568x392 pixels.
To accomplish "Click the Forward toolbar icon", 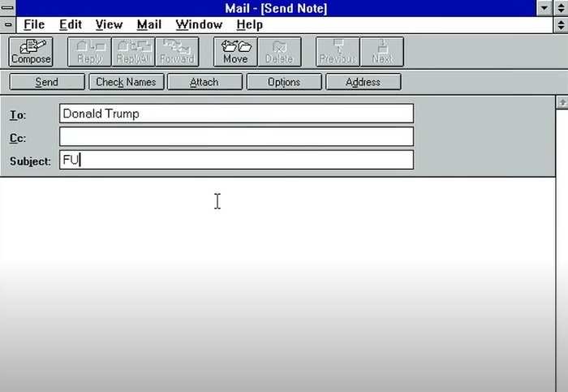I will (x=177, y=52).
